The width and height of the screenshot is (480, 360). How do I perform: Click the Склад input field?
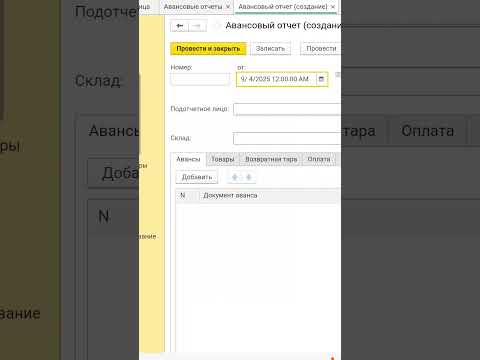(x=287, y=138)
